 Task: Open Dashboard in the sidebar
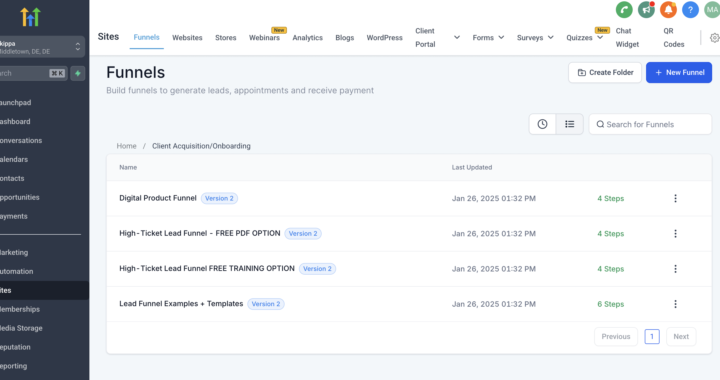coord(16,122)
